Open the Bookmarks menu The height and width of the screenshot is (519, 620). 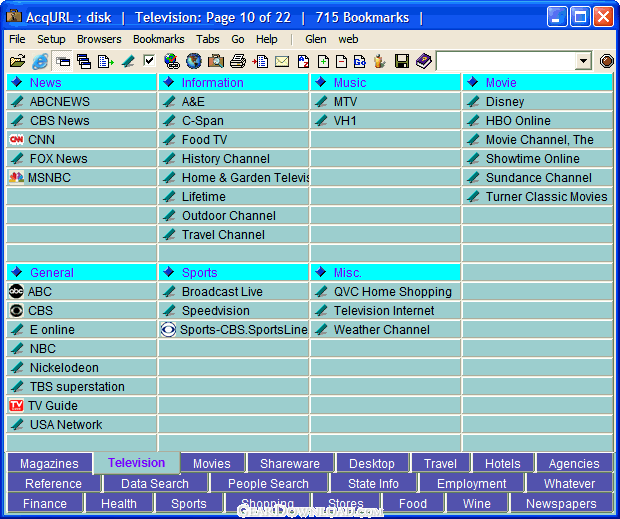(x=159, y=39)
